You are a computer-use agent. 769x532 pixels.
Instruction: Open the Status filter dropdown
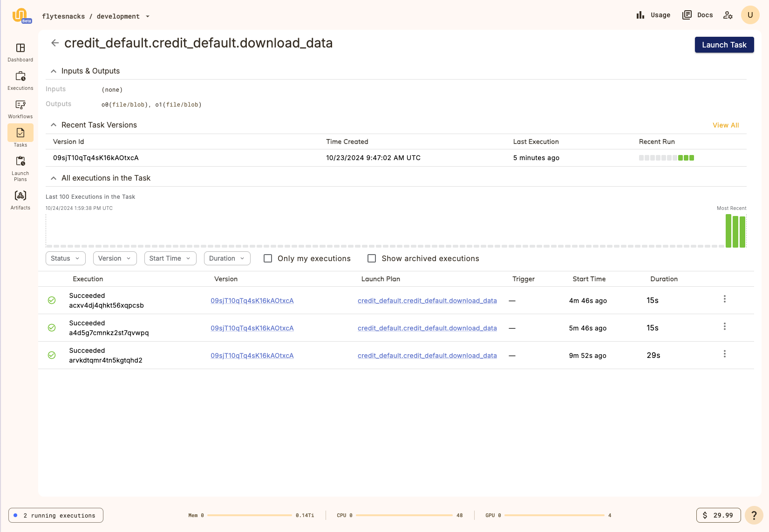[65, 258]
